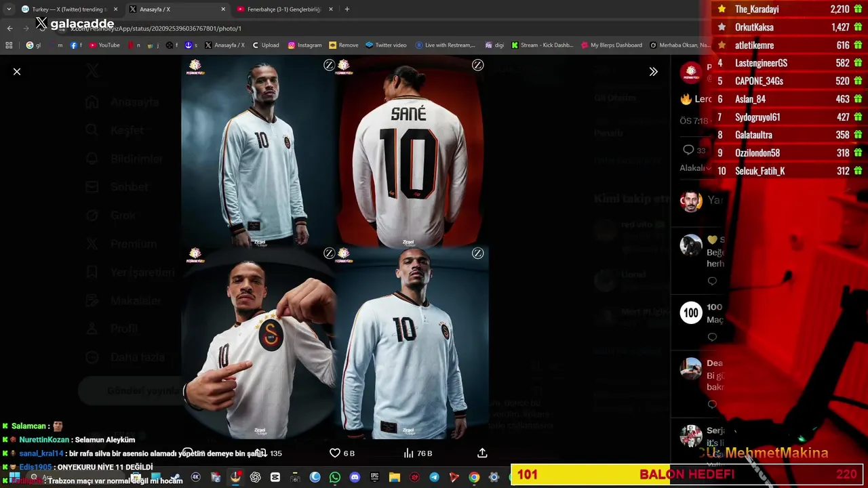The height and width of the screenshot is (488, 868).
Task: Close the photo viewer with the X icon
Action: [17, 71]
